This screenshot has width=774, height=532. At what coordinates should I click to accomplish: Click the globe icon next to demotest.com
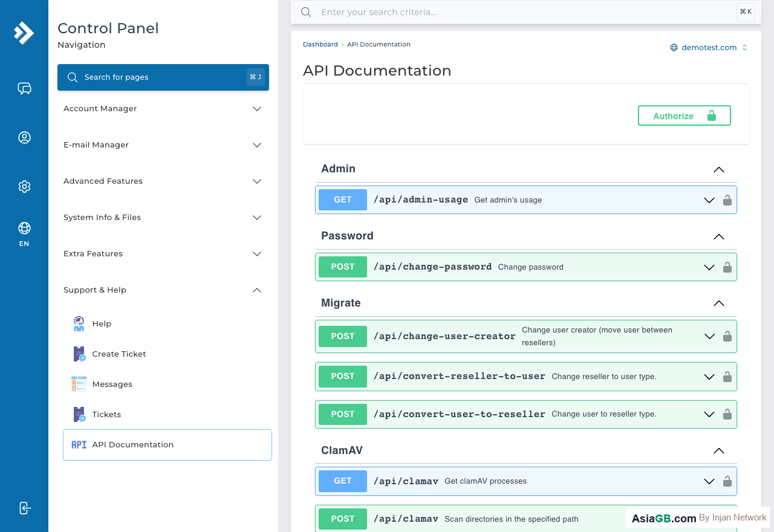pos(674,48)
